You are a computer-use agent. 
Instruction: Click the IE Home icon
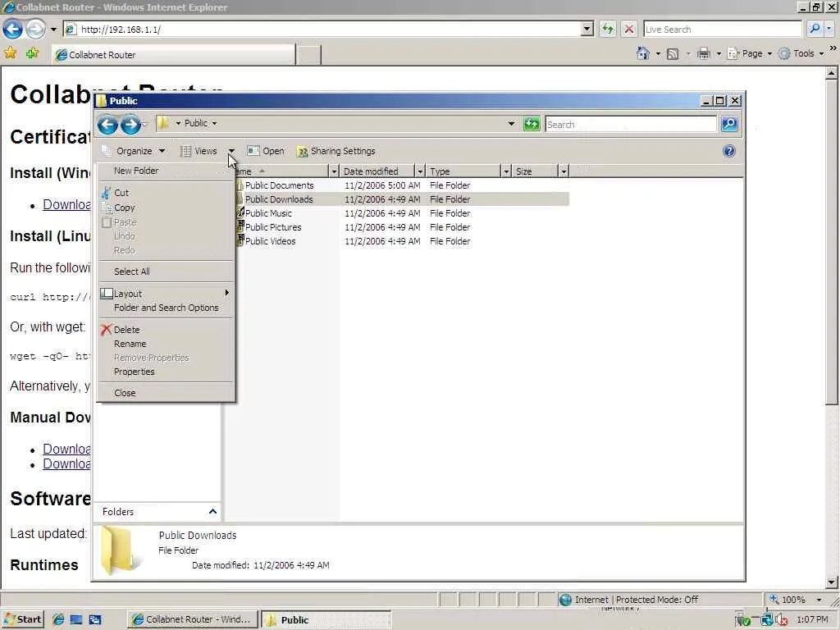click(643, 53)
